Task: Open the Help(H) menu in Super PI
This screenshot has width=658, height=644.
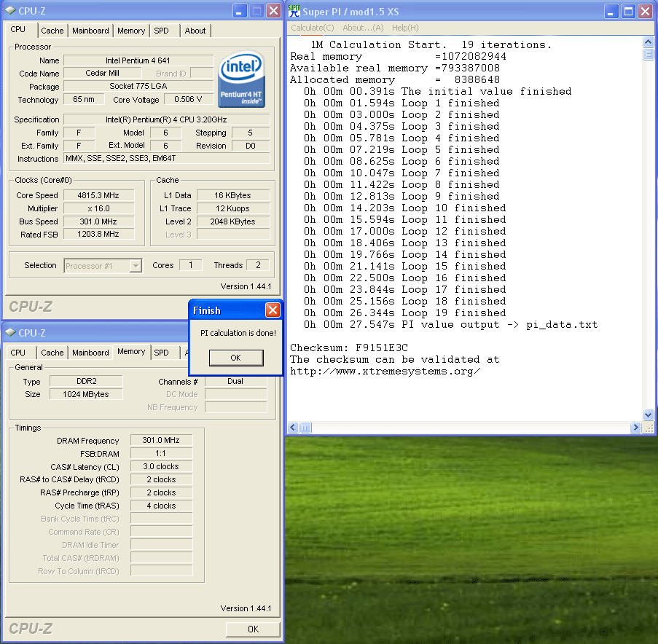Action: point(405,28)
